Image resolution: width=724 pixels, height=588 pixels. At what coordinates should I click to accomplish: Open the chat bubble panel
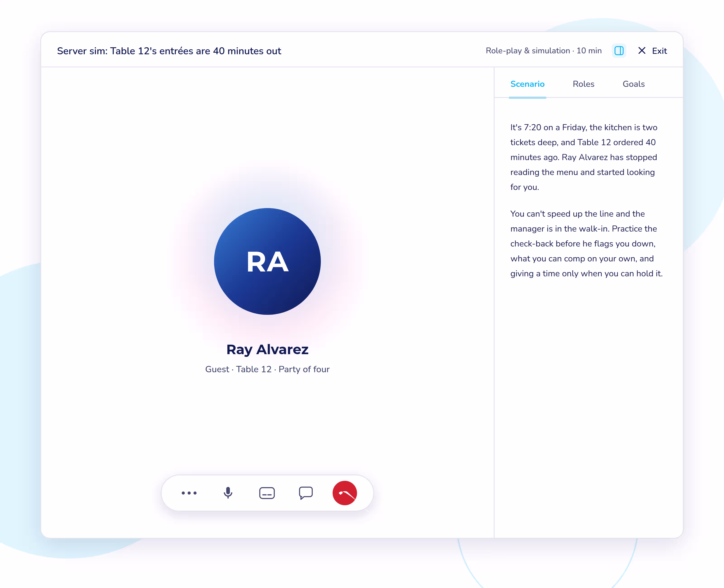click(x=306, y=493)
